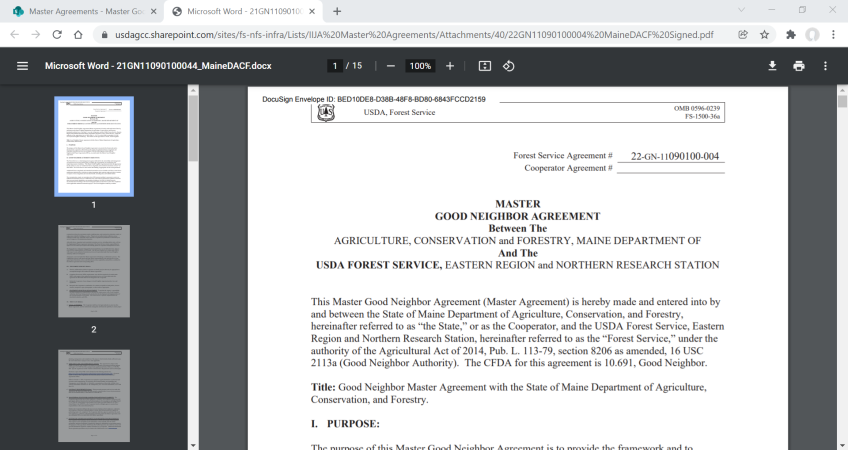848x450 pixels.
Task: Click the address bar URL
Action: pos(414,35)
